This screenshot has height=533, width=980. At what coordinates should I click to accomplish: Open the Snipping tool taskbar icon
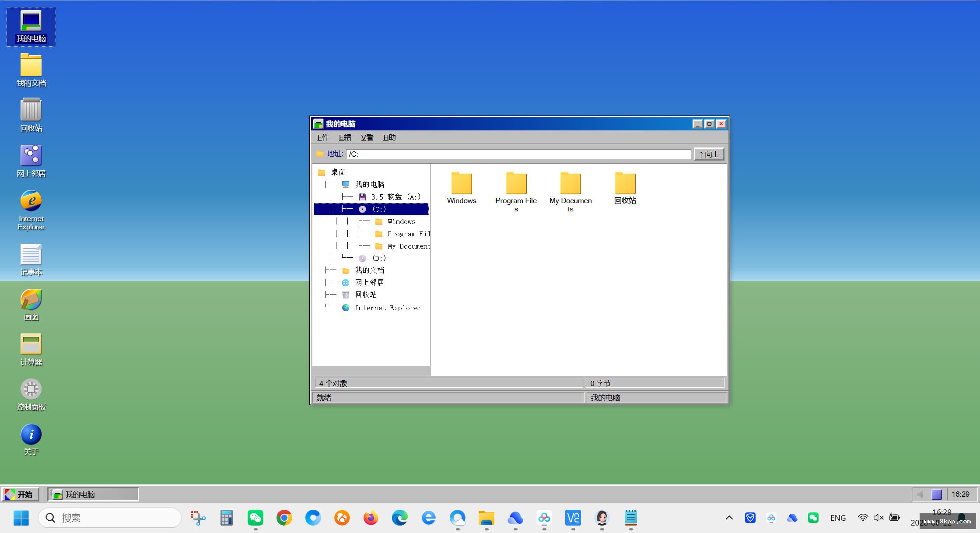[198, 518]
